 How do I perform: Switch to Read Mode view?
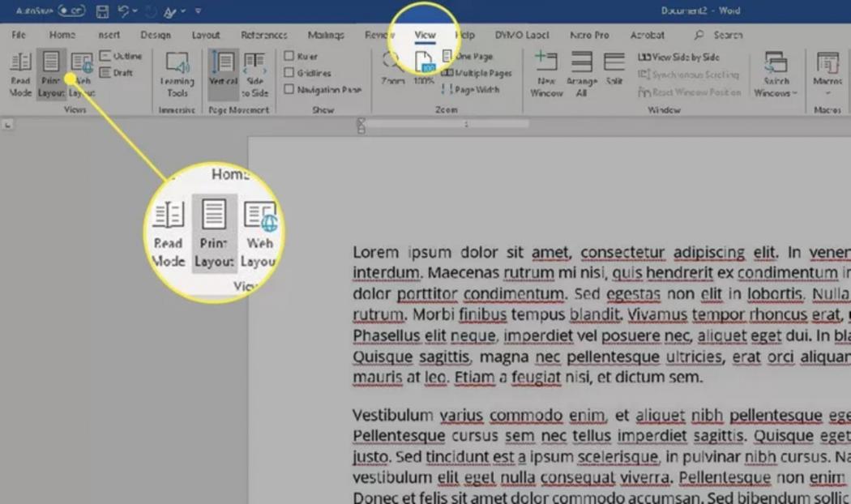click(19, 75)
